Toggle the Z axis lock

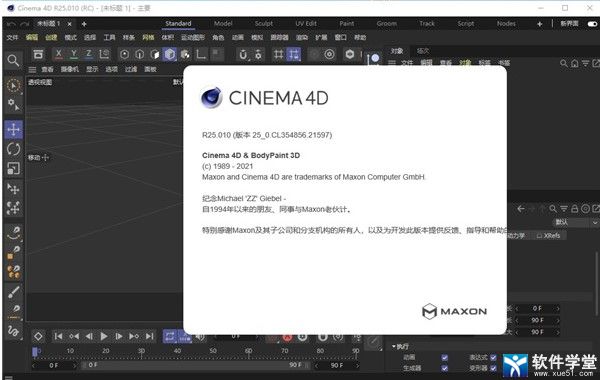pos(89,54)
